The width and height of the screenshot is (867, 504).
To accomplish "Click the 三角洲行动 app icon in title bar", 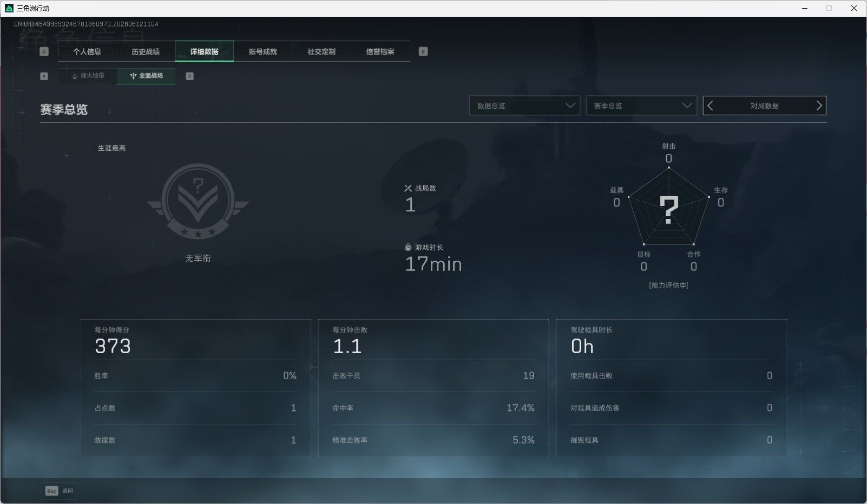I will pyautogui.click(x=9, y=8).
